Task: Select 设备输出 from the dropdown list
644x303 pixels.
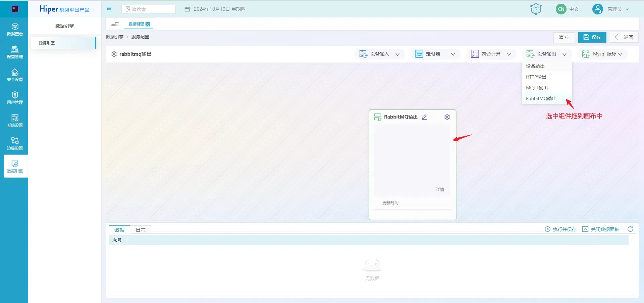Action: point(547,66)
